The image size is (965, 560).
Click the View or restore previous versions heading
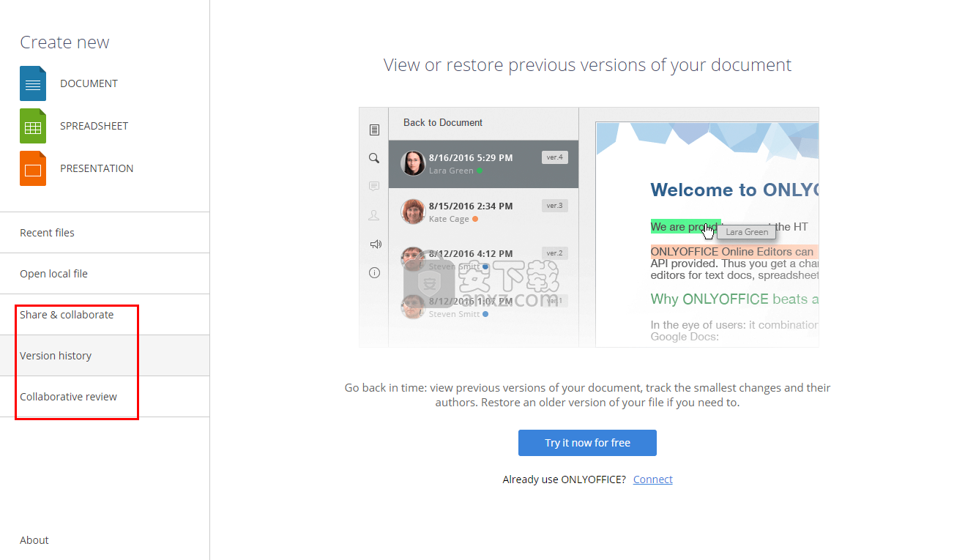click(x=587, y=65)
